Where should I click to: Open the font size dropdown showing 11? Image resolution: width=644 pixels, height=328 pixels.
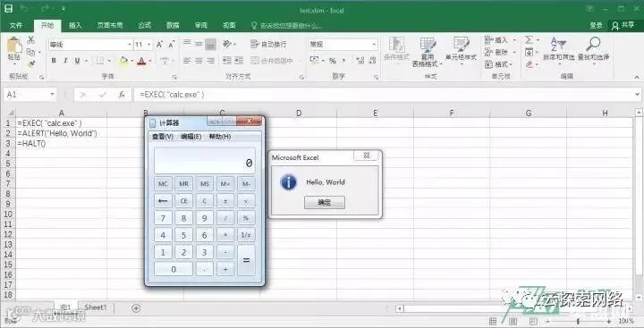149,45
